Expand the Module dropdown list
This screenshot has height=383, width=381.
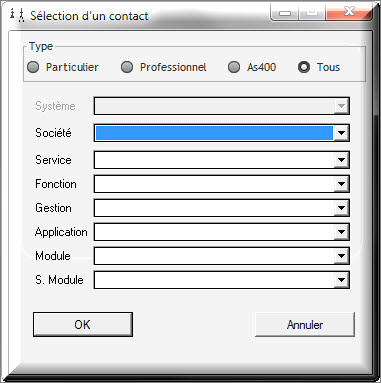341,256
